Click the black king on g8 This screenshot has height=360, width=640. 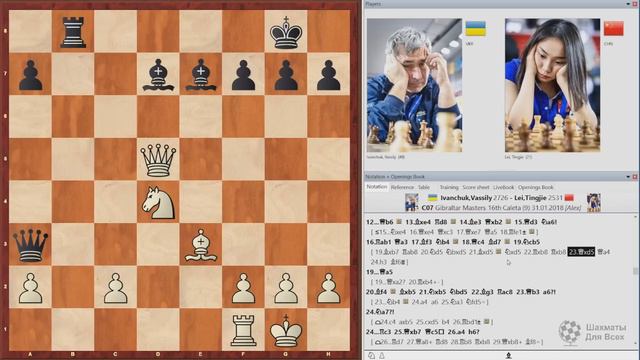[286, 33]
